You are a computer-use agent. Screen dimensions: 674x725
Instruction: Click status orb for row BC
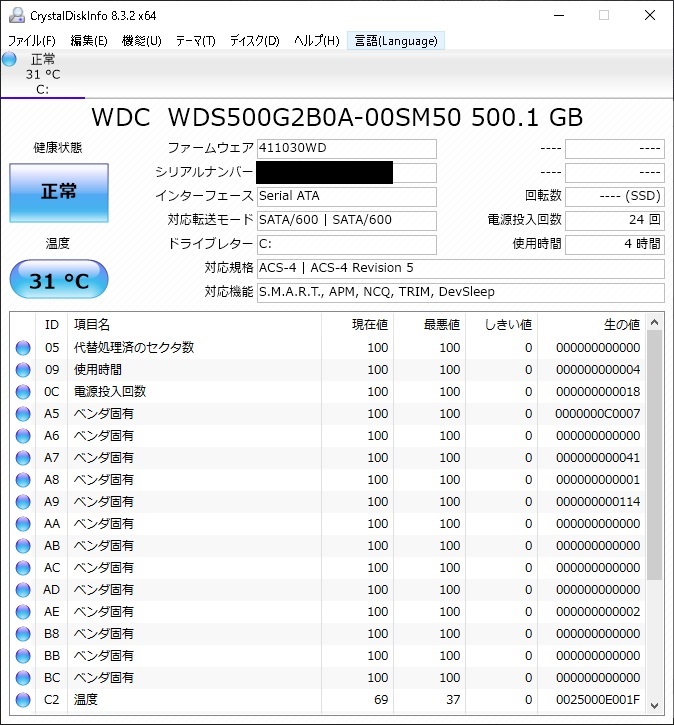tap(23, 678)
